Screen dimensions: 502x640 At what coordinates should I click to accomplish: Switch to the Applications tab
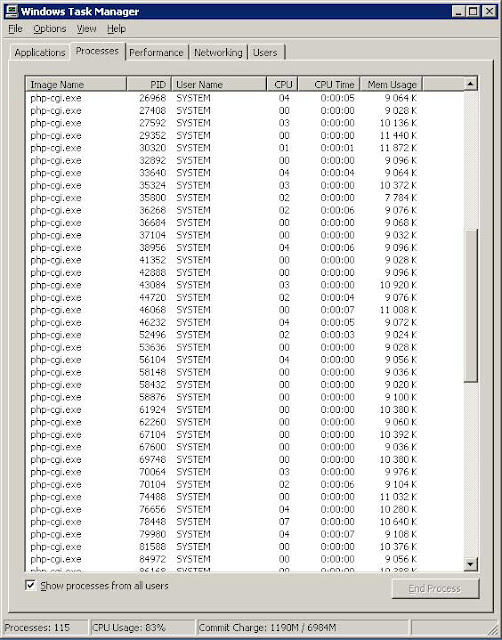click(x=40, y=53)
